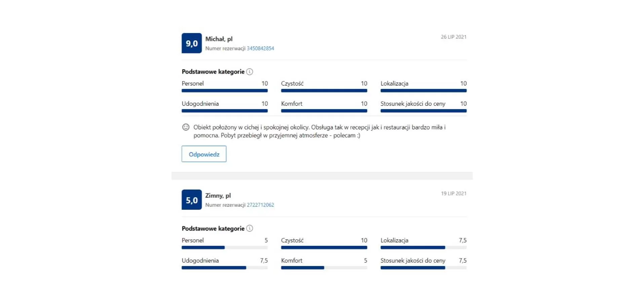Click the info icon in Zimny's review
Screen dimensions: 644x303
coord(250,228)
